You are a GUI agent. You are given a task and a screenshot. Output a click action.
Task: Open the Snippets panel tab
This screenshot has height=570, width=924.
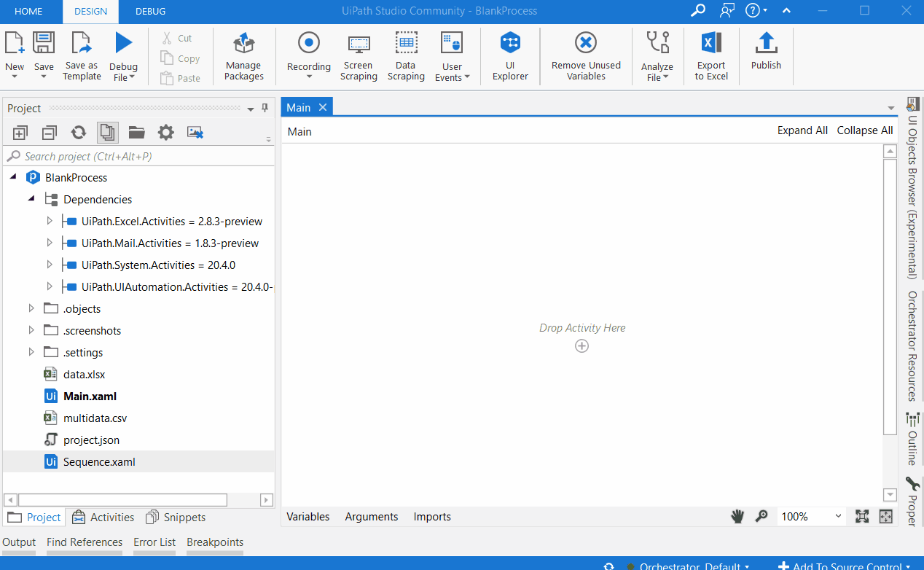(176, 517)
